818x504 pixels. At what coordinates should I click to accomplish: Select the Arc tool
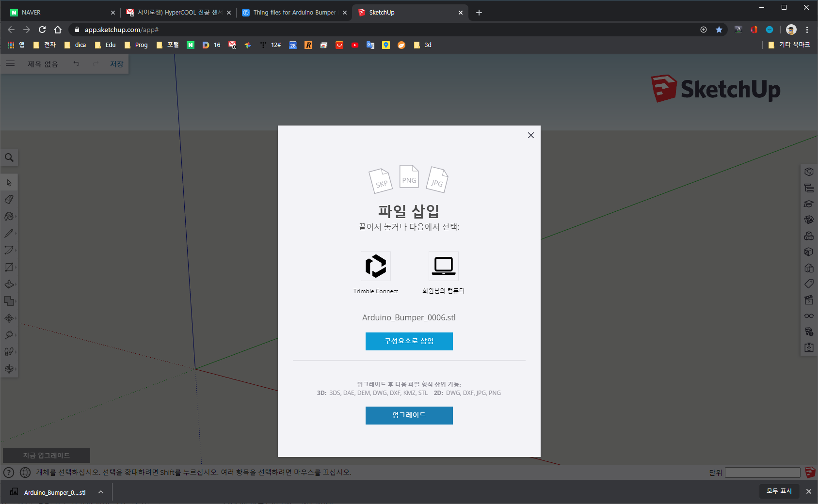pyautogui.click(x=9, y=250)
